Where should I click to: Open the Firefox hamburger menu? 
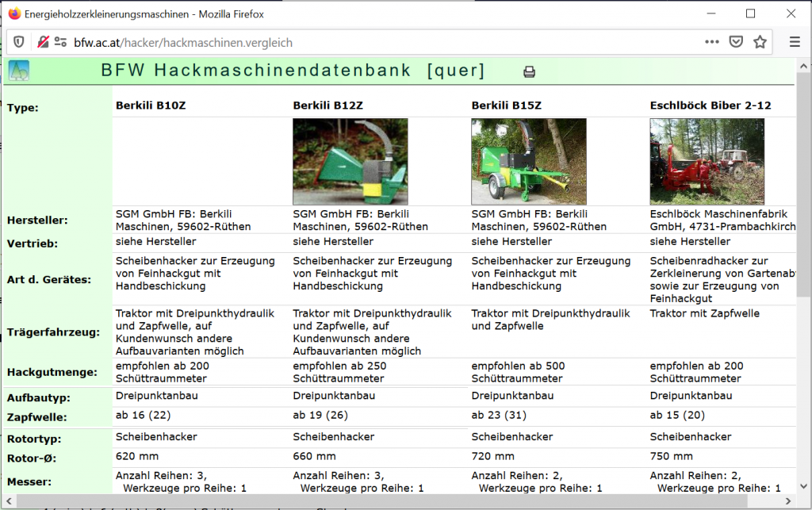[x=795, y=42]
